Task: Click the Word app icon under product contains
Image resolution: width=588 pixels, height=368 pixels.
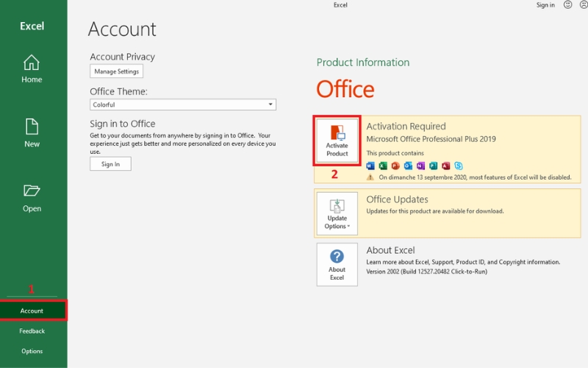Action: 370,166
